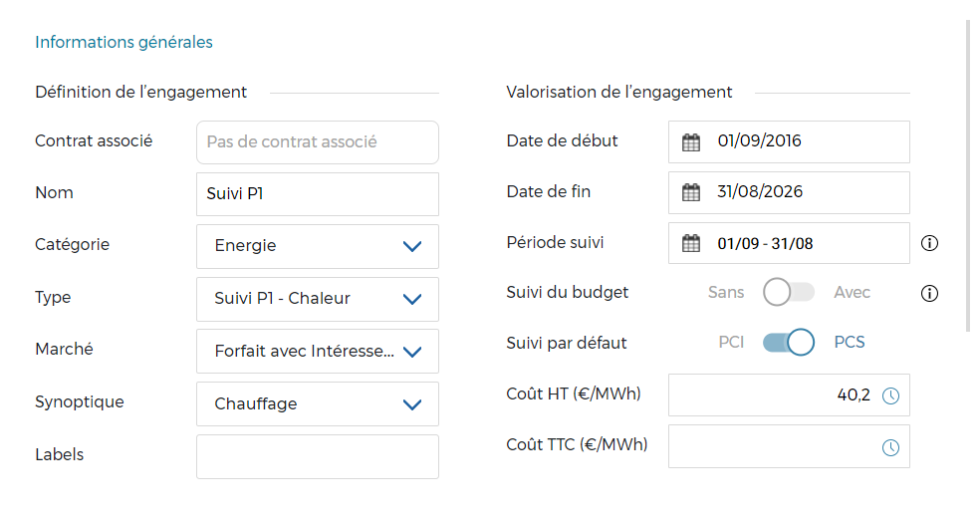The width and height of the screenshot is (980, 524).
Task: Open the Type dropdown Suivi P1 - Chaleur
Action: click(317, 299)
